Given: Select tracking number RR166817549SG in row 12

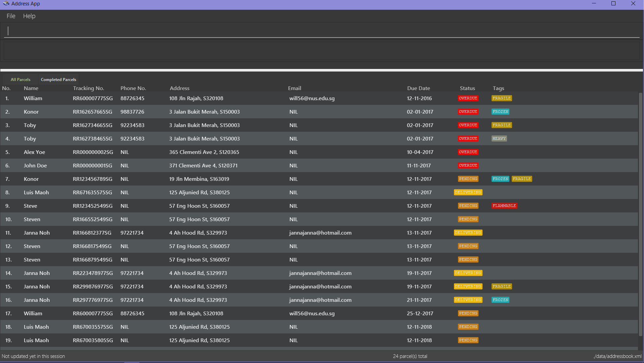Looking at the screenshot, I should click(x=92, y=246).
